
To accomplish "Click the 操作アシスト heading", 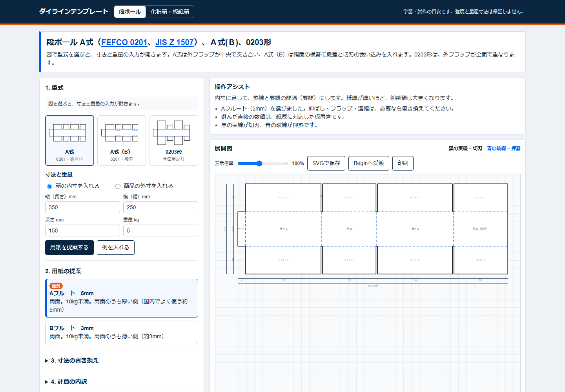I will (232, 87).
